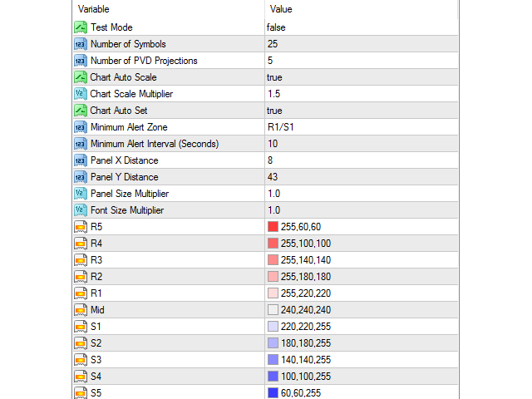Click the R5 red color swatch

point(273,227)
